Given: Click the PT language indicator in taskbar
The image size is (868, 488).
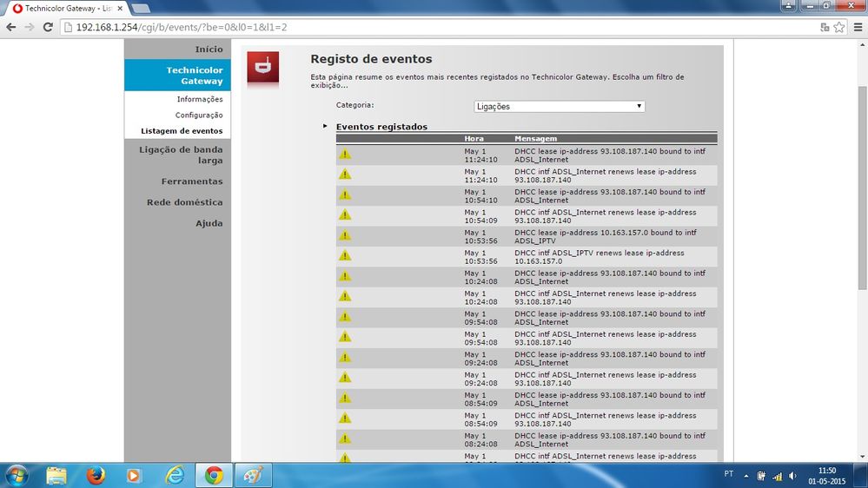Looking at the screenshot, I should (x=728, y=474).
